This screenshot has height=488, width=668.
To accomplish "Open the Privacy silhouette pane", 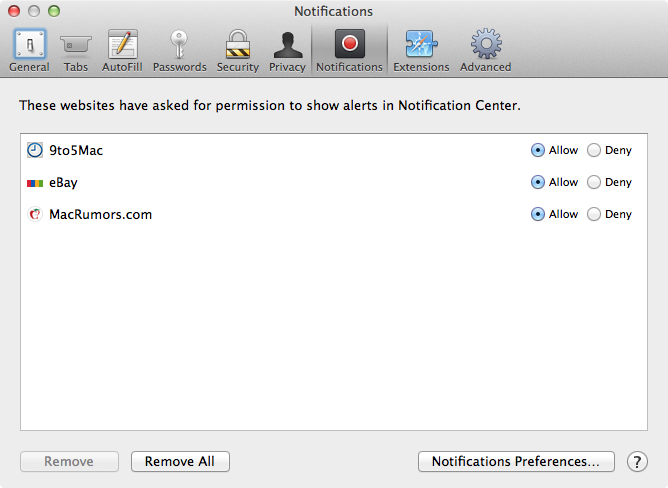I will pos(288,51).
